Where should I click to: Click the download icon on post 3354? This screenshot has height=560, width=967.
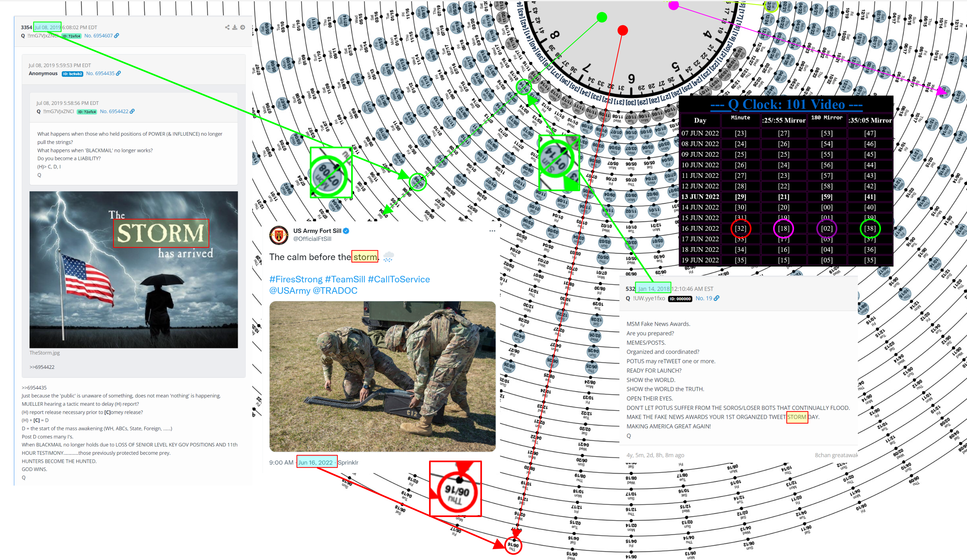pyautogui.click(x=235, y=27)
